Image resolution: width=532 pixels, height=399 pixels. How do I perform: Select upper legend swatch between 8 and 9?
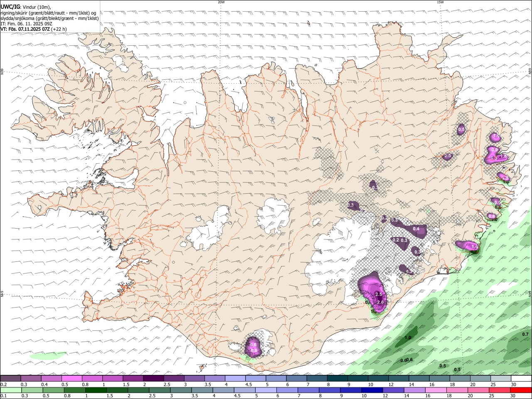pyautogui.click(x=337, y=378)
